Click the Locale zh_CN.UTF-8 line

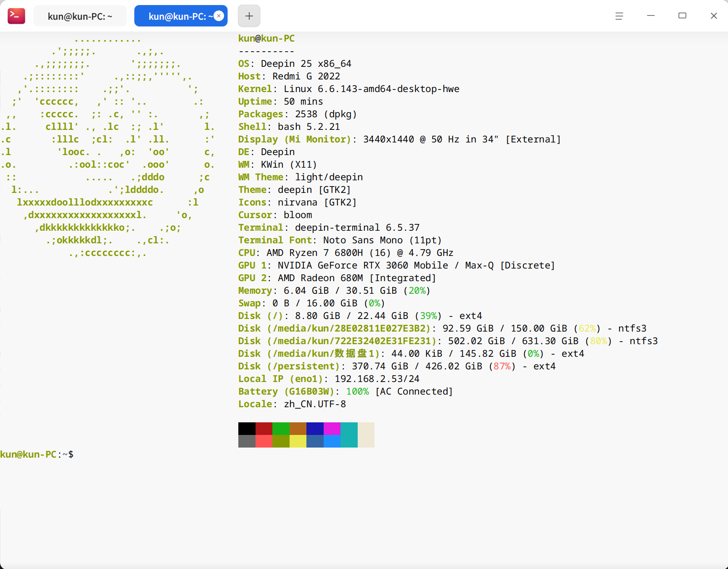(292, 404)
